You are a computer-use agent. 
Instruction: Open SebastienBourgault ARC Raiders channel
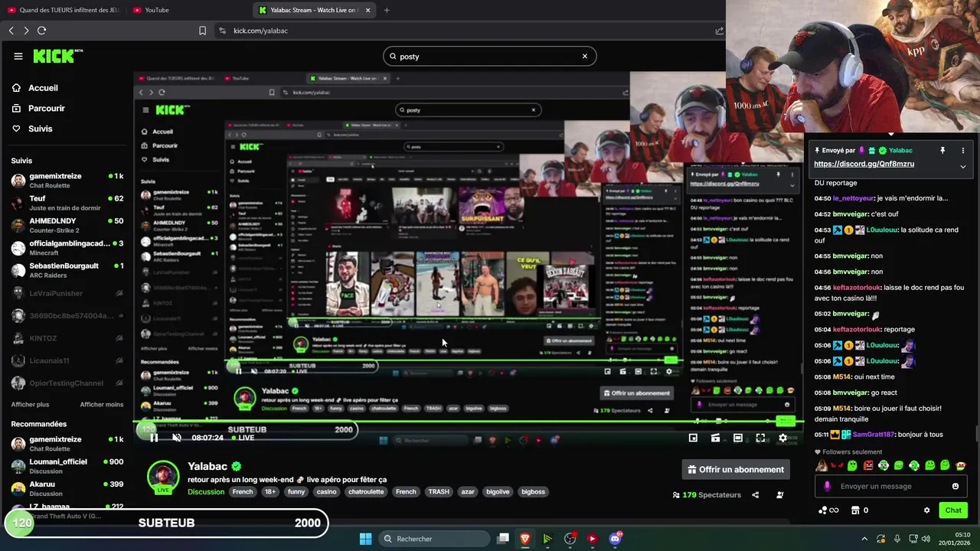[x=67, y=270]
